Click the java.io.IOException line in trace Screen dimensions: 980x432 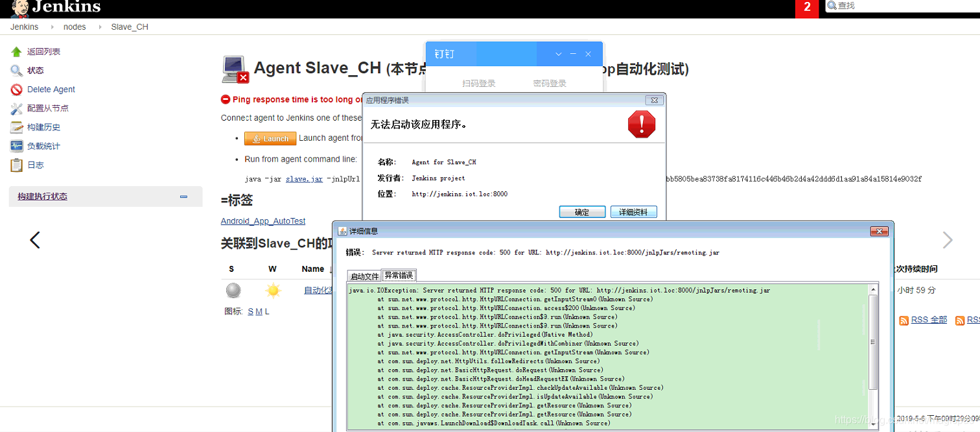click(559, 291)
